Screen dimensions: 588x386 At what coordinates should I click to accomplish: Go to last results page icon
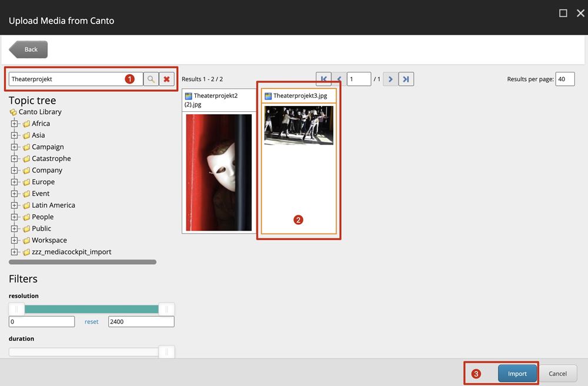406,79
